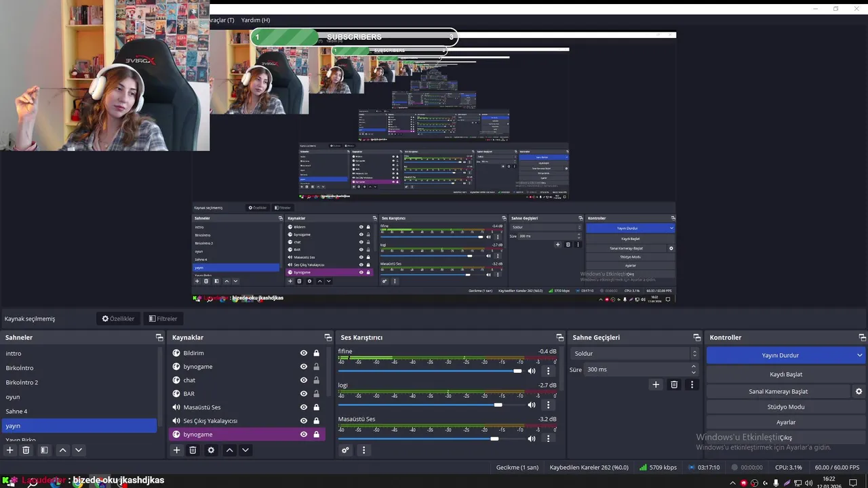Show hidden system tray icons chevron
Screen dimensions: 868x488
point(732,483)
